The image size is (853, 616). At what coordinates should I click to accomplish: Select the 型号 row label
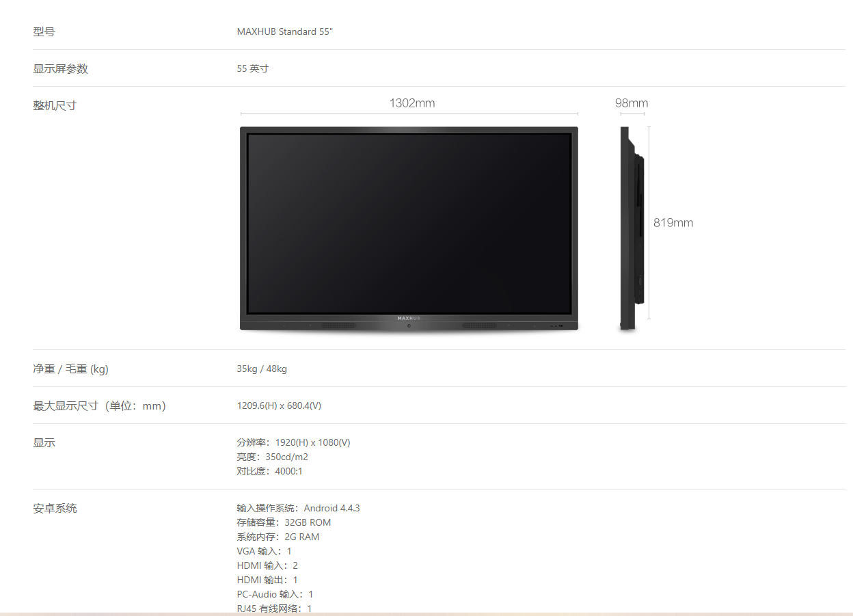tap(44, 31)
